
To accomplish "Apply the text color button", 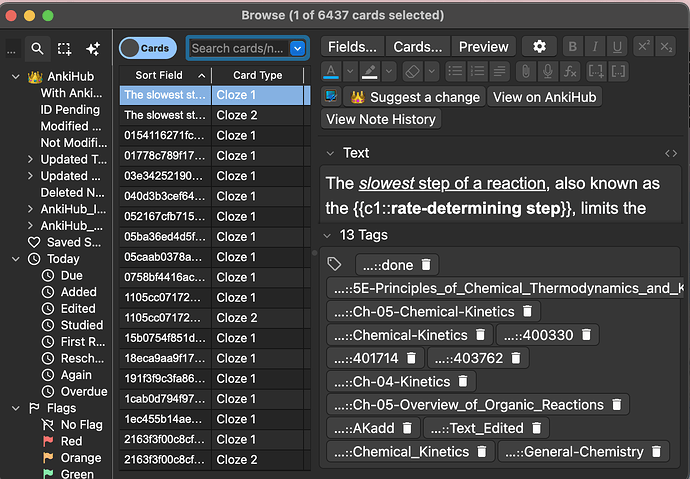I will [331, 71].
